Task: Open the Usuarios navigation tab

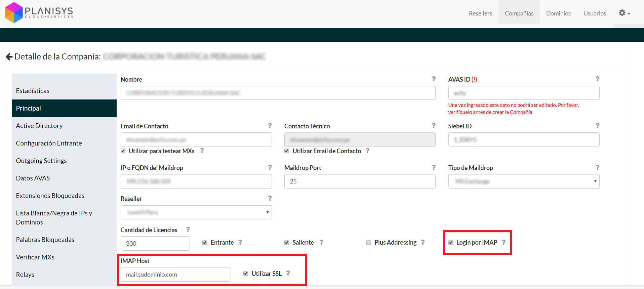Action: point(594,13)
